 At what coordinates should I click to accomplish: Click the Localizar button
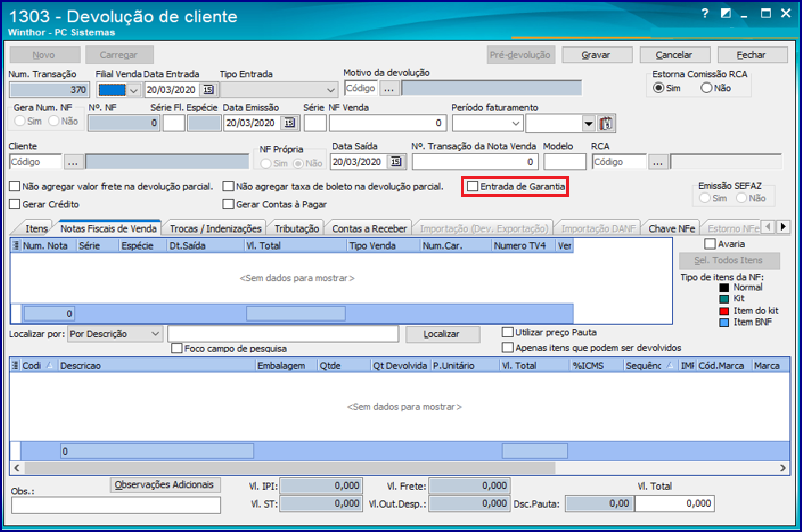pyautogui.click(x=442, y=334)
